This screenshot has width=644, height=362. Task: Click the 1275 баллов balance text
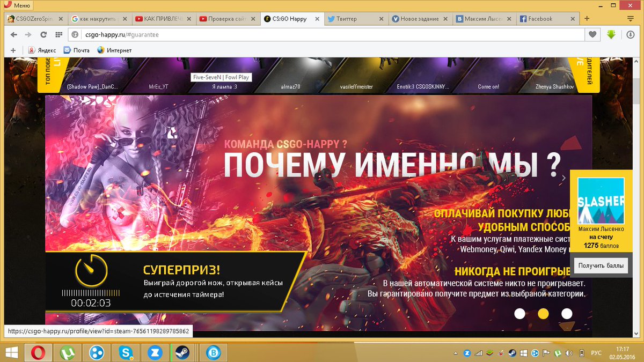[601, 246]
